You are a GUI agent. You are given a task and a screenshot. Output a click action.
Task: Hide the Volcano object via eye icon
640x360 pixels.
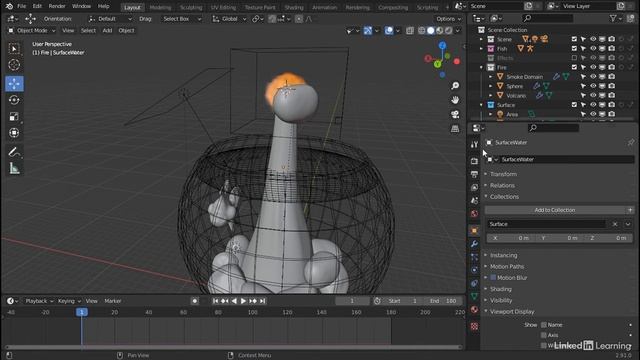pos(593,96)
